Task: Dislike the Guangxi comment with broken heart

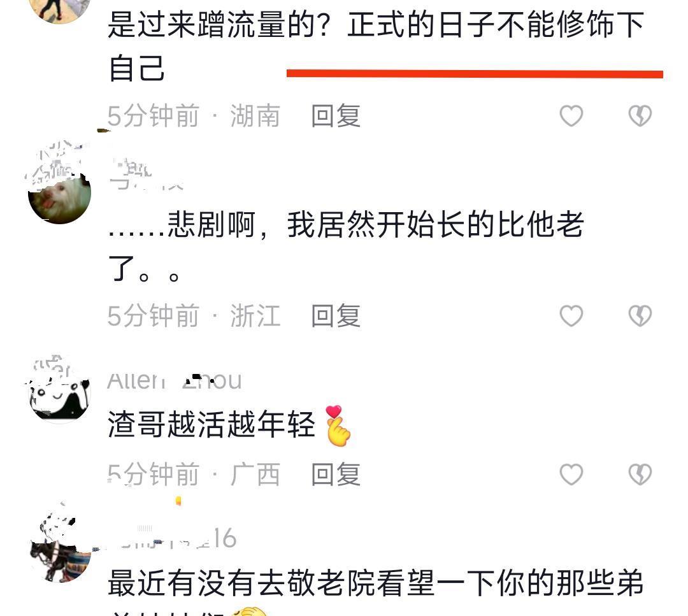Action: click(x=640, y=475)
